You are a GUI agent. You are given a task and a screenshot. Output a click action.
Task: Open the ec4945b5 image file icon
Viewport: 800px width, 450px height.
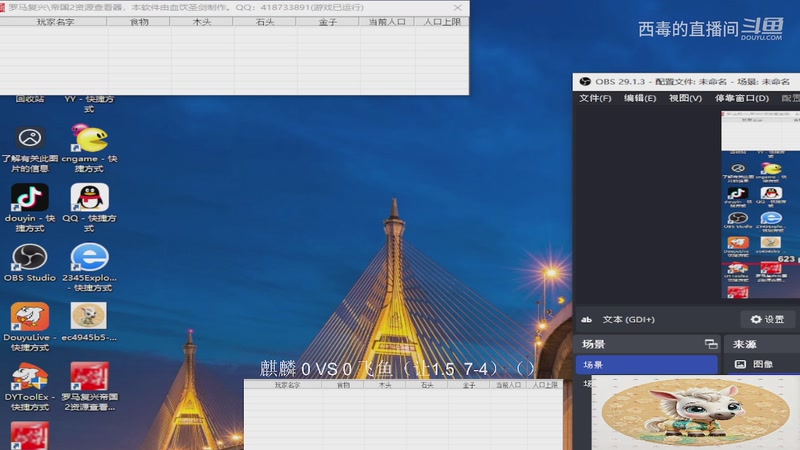point(89,318)
